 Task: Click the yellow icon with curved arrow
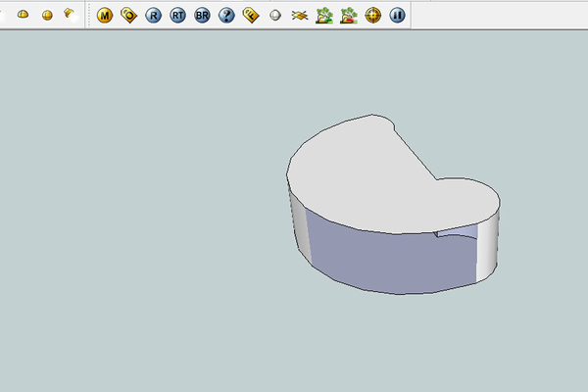(x=70, y=15)
